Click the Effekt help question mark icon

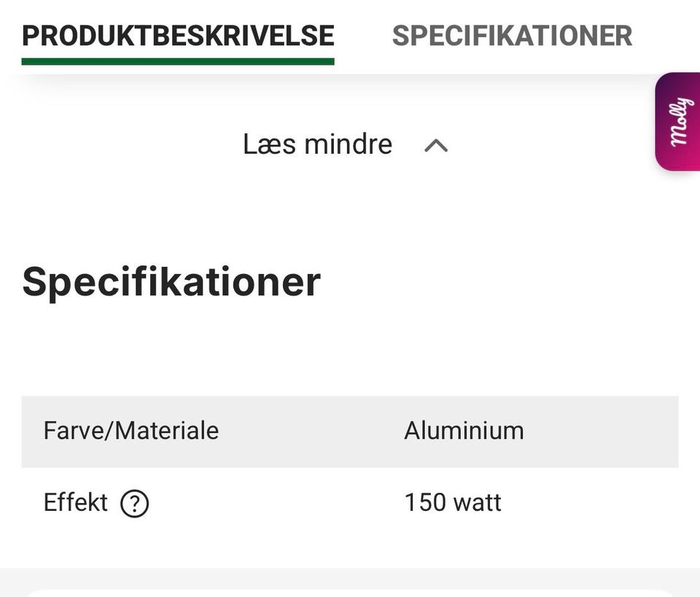135,504
